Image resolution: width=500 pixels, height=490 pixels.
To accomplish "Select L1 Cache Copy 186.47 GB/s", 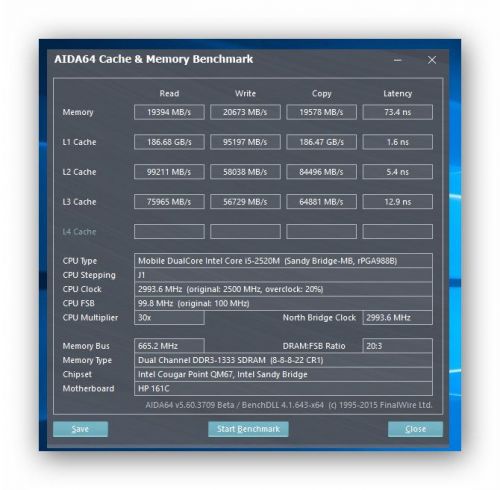I will (321, 142).
